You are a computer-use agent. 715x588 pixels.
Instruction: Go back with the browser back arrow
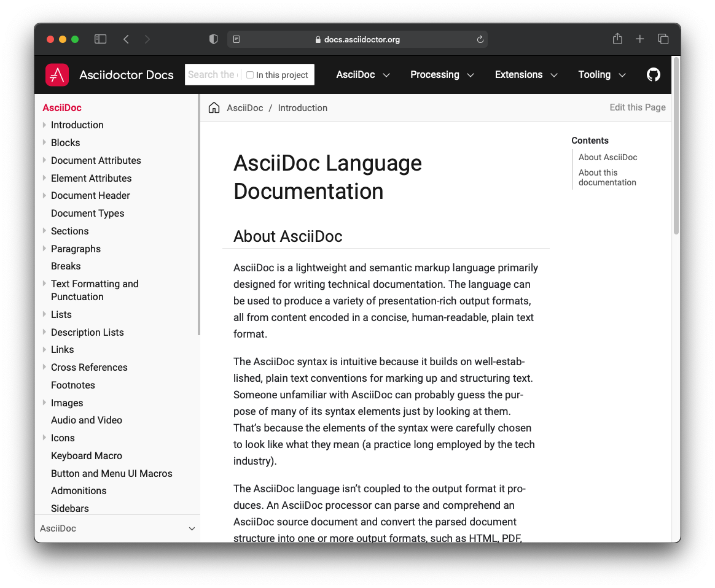(x=127, y=39)
